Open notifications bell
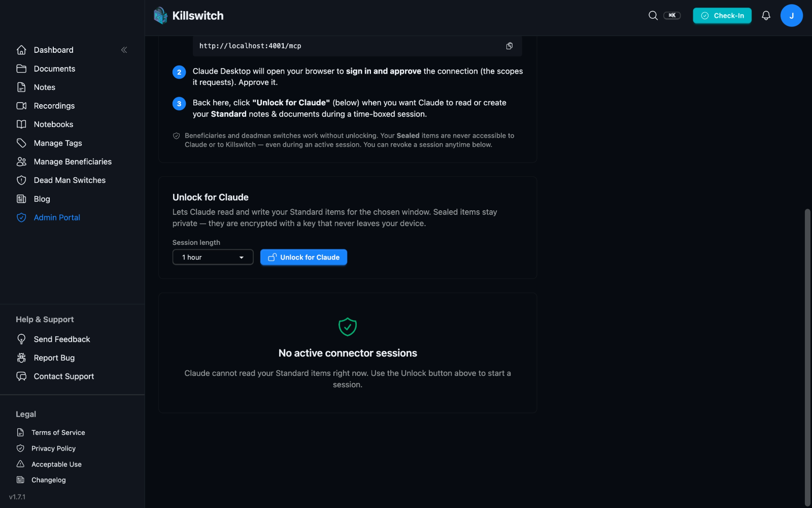 pos(766,15)
